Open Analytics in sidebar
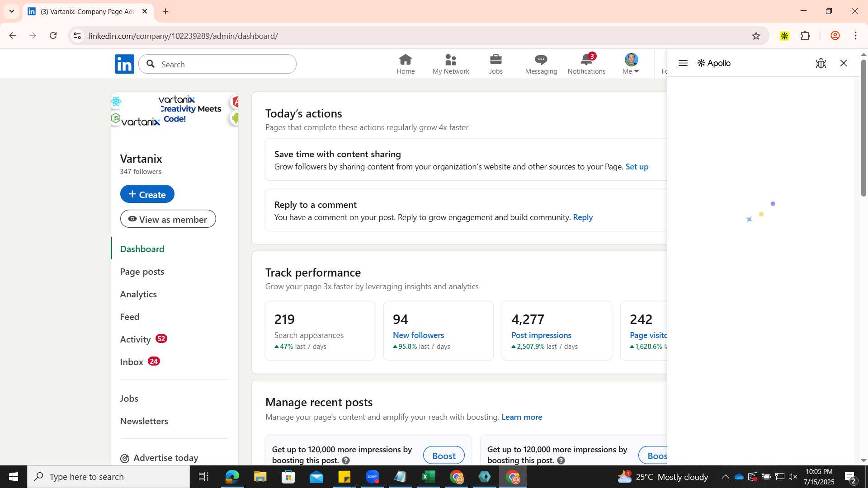 (x=138, y=294)
